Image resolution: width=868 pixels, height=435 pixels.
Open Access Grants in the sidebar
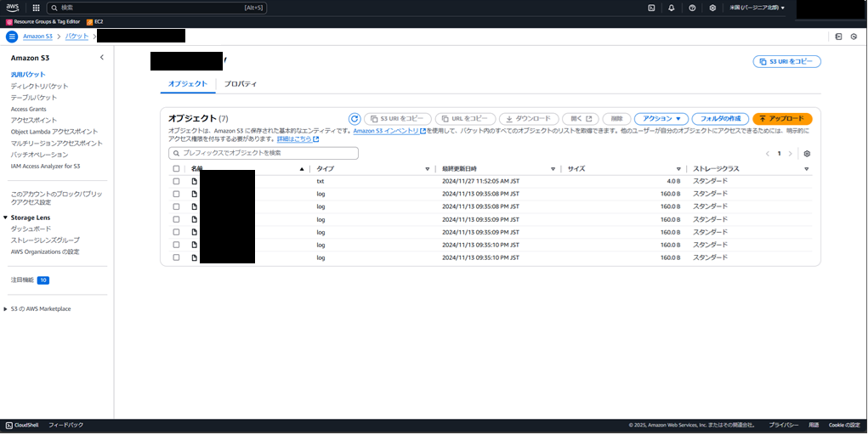(x=29, y=109)
